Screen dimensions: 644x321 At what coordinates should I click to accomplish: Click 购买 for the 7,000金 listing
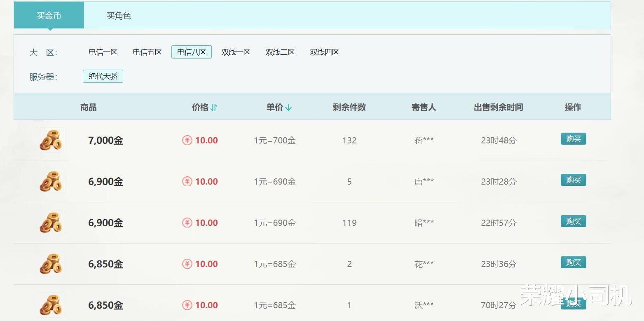pos(573,139)
